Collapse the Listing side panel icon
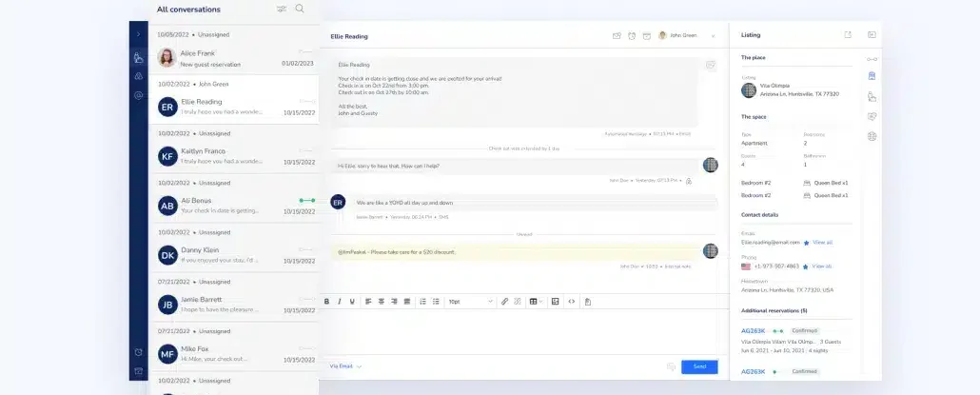The width and height of the screenshot is (980, 395). (872, 35)
